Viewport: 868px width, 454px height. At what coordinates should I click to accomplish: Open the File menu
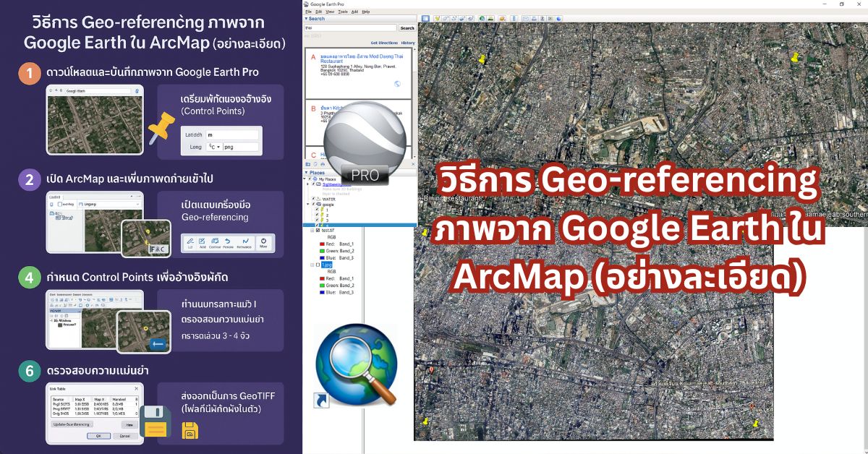[x=308, y=12]
